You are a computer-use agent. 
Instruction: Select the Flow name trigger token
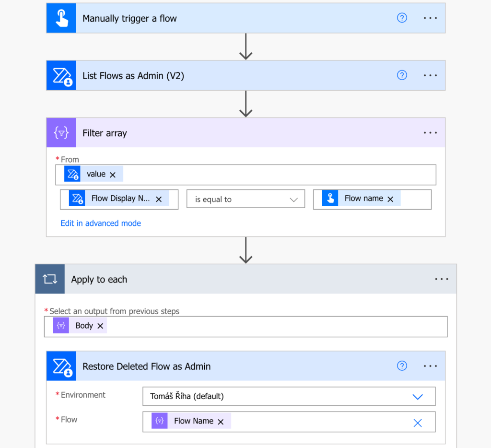361,198
